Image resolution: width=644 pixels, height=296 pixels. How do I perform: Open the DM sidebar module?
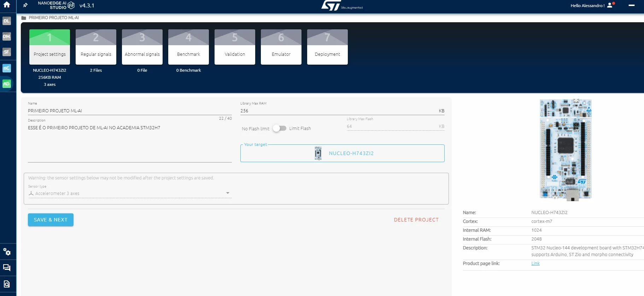coord(7,36)
